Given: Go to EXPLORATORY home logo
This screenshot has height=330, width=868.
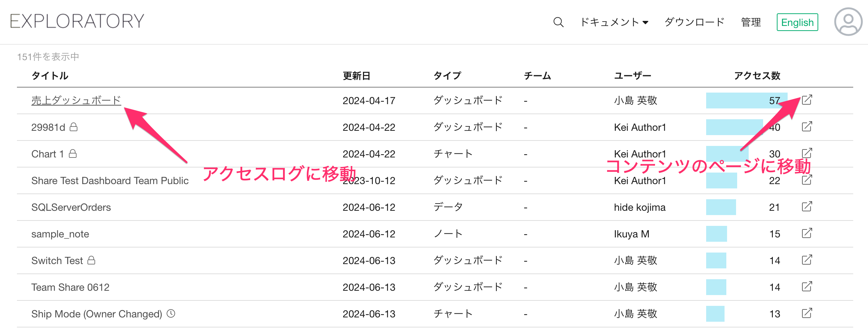Looking at the screenshot, I should (x=77, y=21).
